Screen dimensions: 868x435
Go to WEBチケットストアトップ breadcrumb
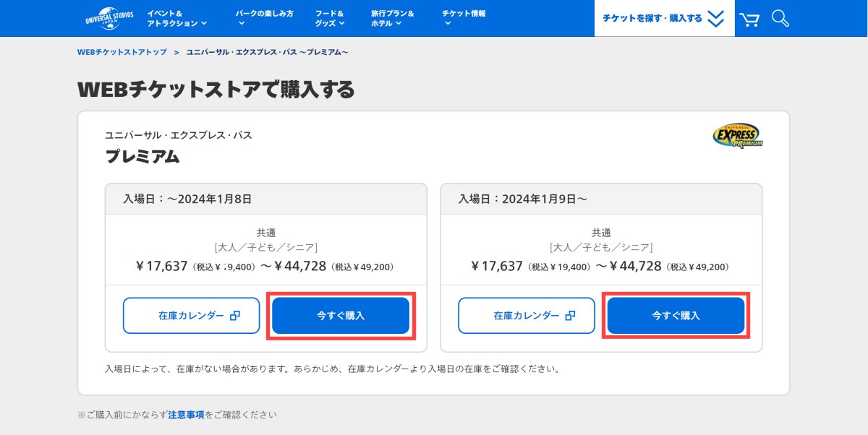(122, 52)
